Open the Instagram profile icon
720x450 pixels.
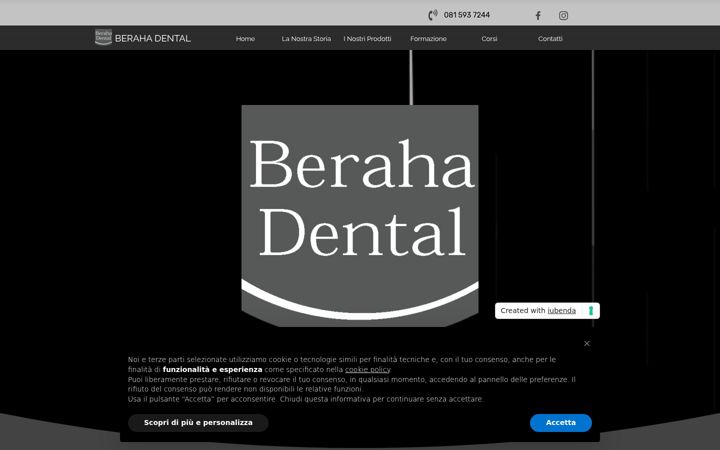point(563,16)
